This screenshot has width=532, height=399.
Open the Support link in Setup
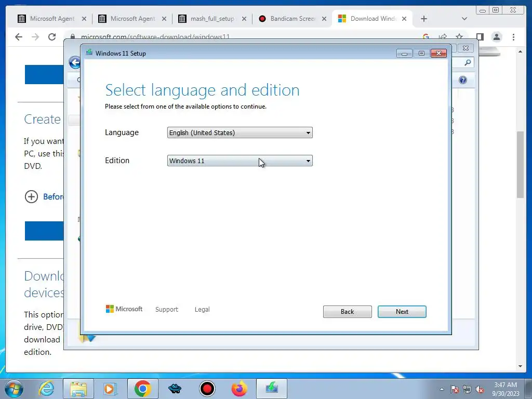point(167,310)
